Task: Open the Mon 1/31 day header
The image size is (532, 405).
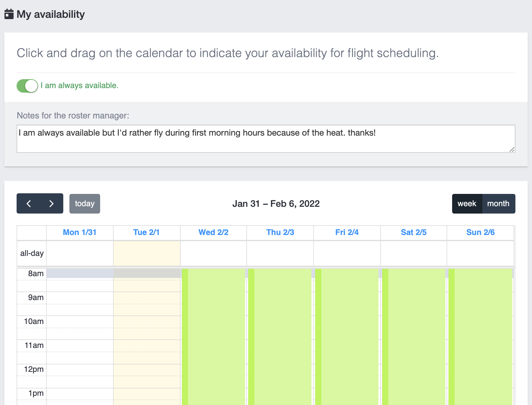Action: tap(80, 233)
